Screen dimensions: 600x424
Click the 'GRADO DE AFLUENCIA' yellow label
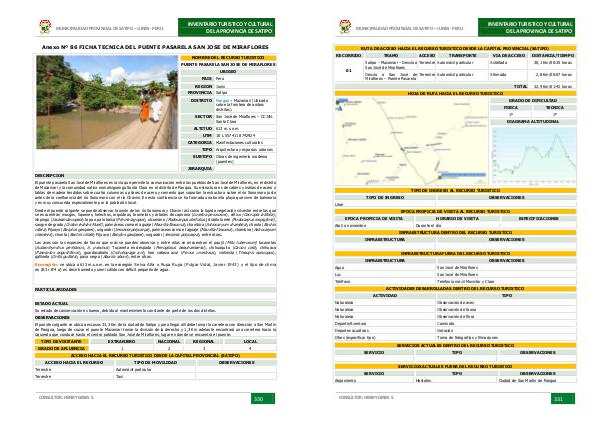[x=61, y=349]
